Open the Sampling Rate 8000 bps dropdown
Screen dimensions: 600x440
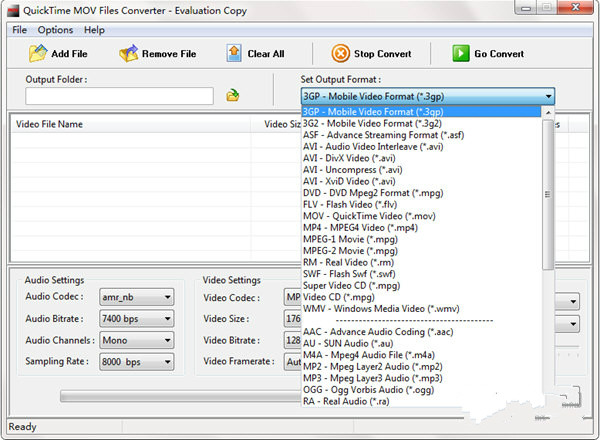click(137, 362)
